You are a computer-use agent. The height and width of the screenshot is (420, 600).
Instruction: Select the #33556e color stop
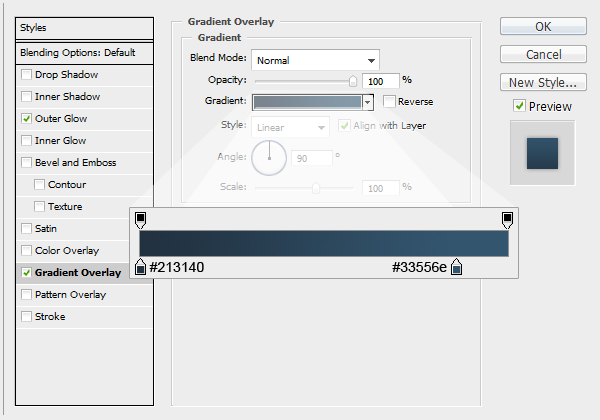tap(456, 267)
